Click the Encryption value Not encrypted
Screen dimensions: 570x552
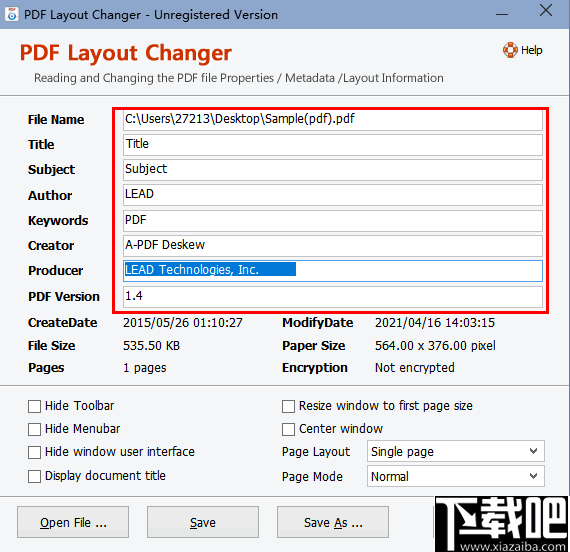[x=414, y=368]
